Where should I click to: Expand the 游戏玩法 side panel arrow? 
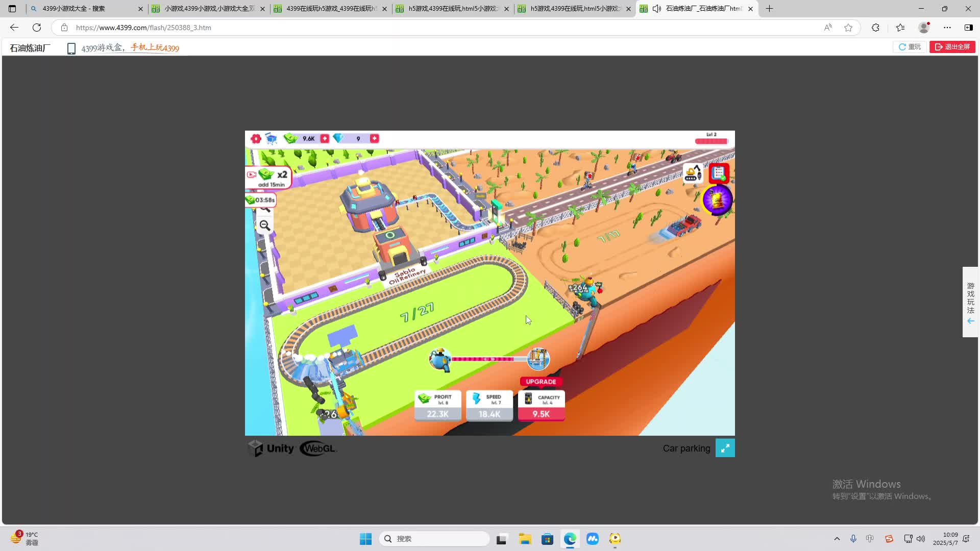pyautogui.click(x=970, y=321)
